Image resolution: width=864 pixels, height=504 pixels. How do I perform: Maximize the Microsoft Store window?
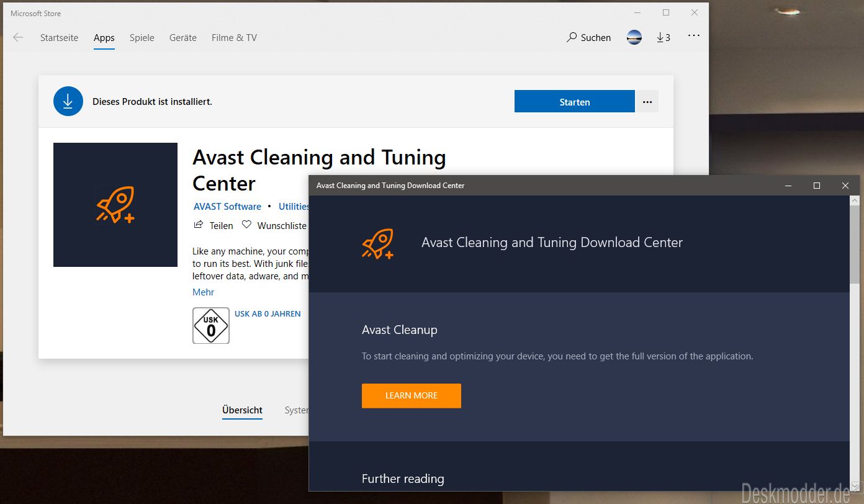coord(666,13)
